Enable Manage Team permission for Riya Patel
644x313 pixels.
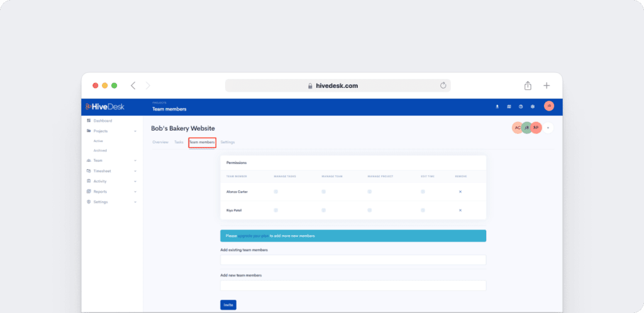point(323,210)
